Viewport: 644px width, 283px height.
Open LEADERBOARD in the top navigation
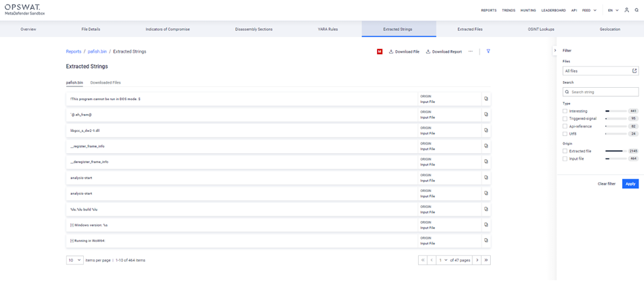tap(554, 11)
